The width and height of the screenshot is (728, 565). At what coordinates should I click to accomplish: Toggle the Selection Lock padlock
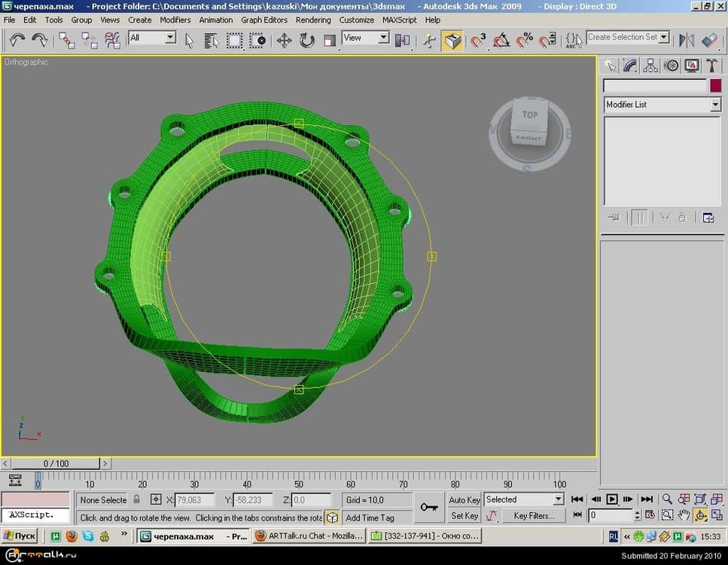(136, 499)
